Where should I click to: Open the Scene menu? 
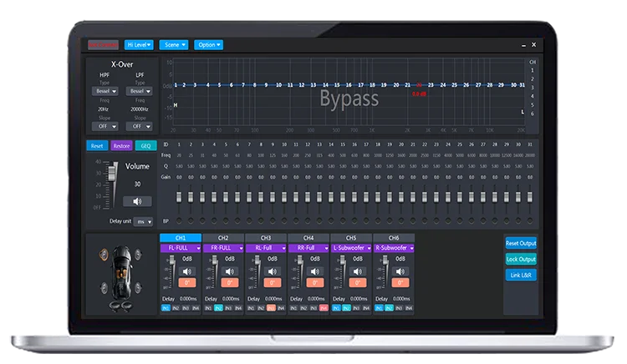176,44
